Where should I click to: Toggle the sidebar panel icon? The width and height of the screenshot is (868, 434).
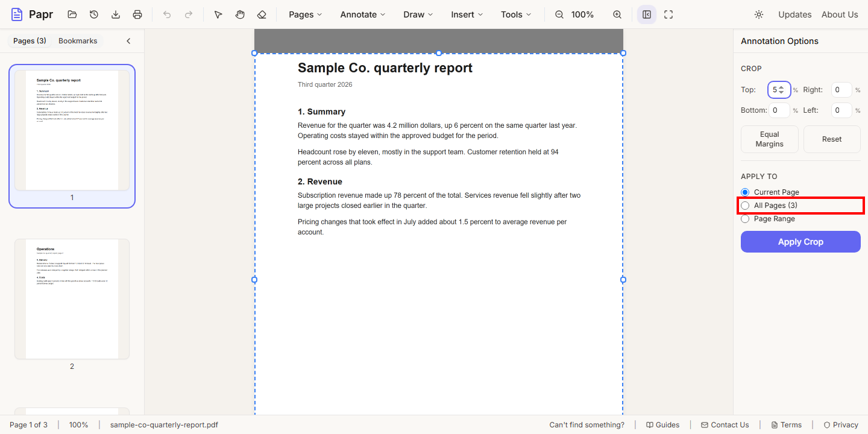coord(647,14)
